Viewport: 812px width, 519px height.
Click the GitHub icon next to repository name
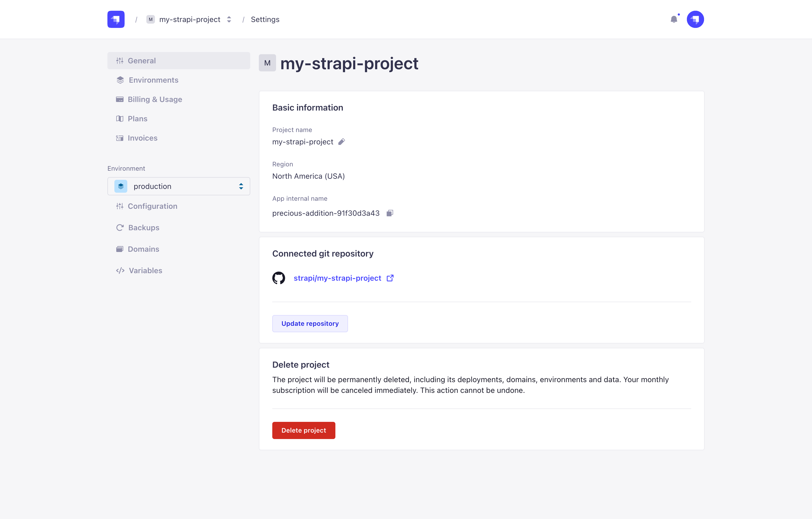(x=279, y=278)
